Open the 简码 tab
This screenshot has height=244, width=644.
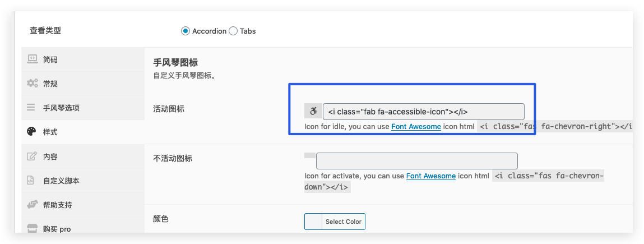pyautogui.click(x=50, y=59)
